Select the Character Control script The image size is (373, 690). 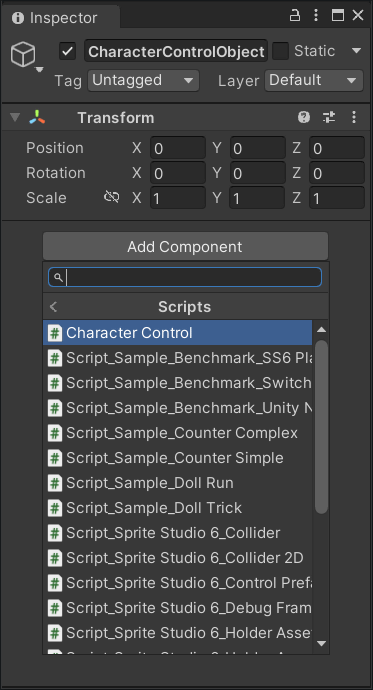click(177, 333)
